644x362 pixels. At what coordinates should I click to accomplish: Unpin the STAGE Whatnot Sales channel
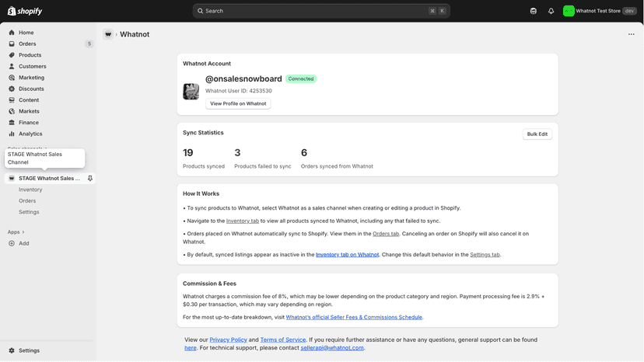click(x=90, y=178)
